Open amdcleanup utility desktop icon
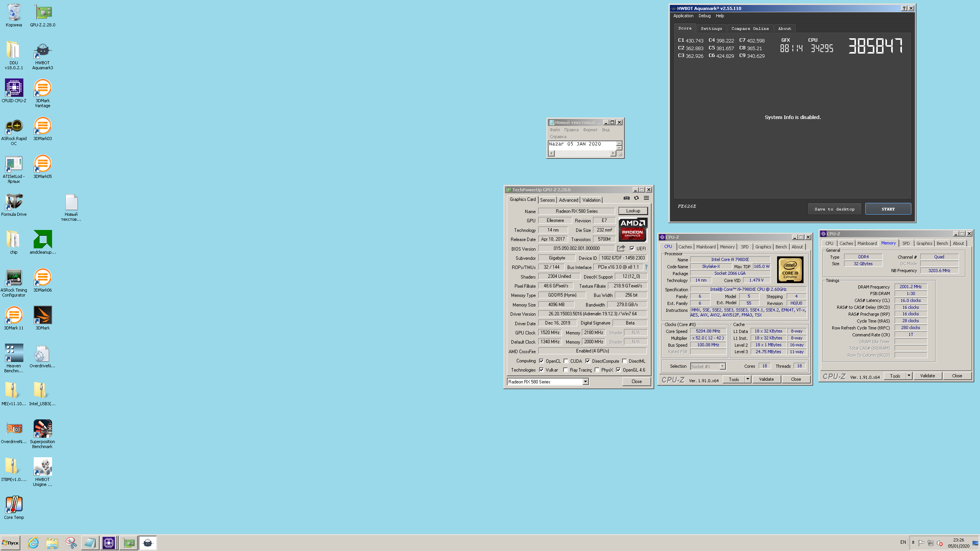 [42, 243]
